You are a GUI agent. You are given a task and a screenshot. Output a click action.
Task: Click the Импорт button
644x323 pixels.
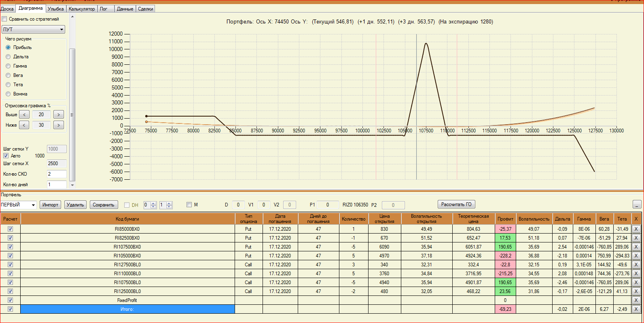(50, 205)
